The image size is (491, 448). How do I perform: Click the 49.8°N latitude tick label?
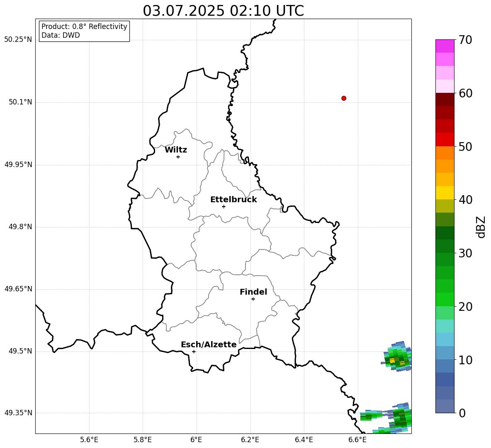20,227
